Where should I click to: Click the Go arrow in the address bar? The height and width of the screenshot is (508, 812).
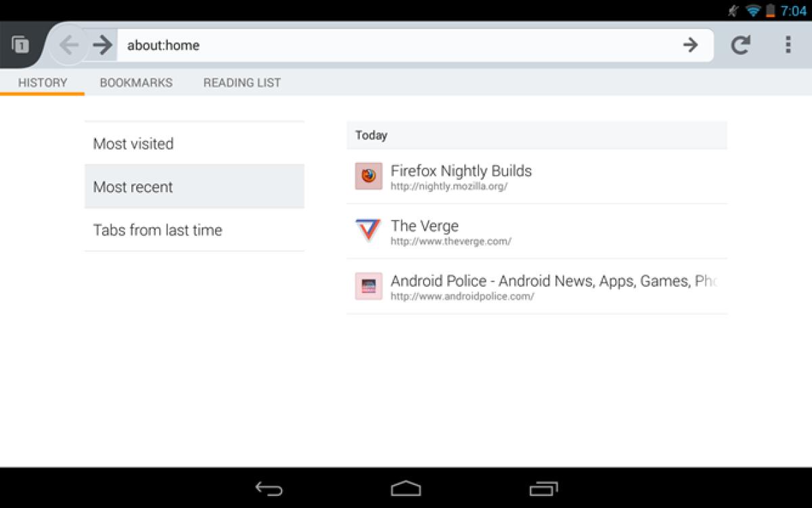pyautogui.click(x=690, y=45)
